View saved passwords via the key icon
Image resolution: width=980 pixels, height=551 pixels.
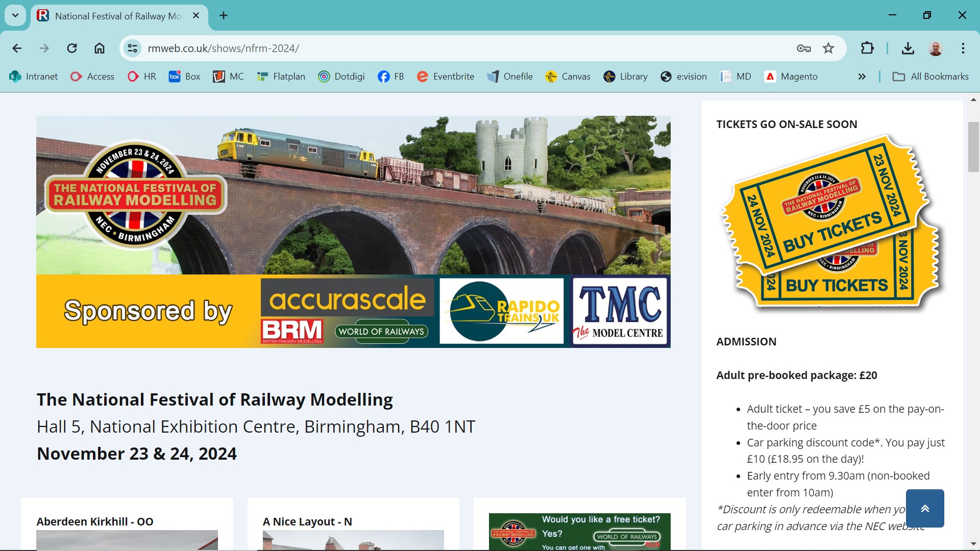pos(803,48)
